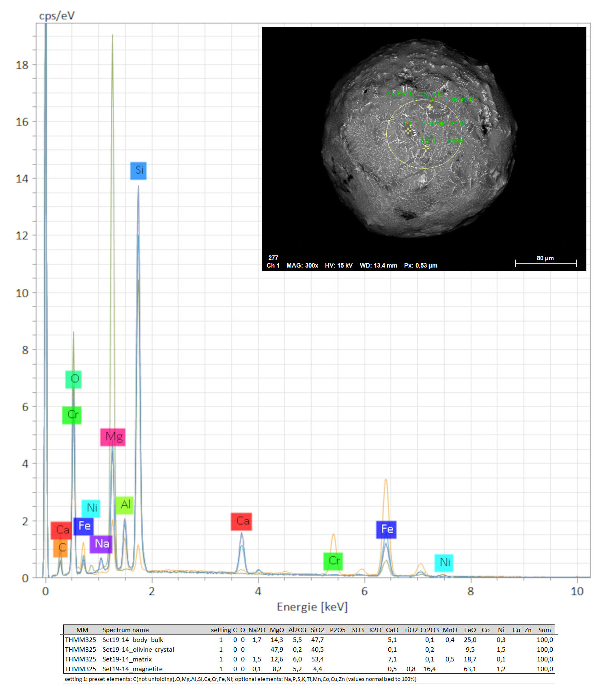This screenshot has height=700, width=603.
Task: Click the red Ca label near 4 keV
Action: pyautogui.click(x=241, y=521)
